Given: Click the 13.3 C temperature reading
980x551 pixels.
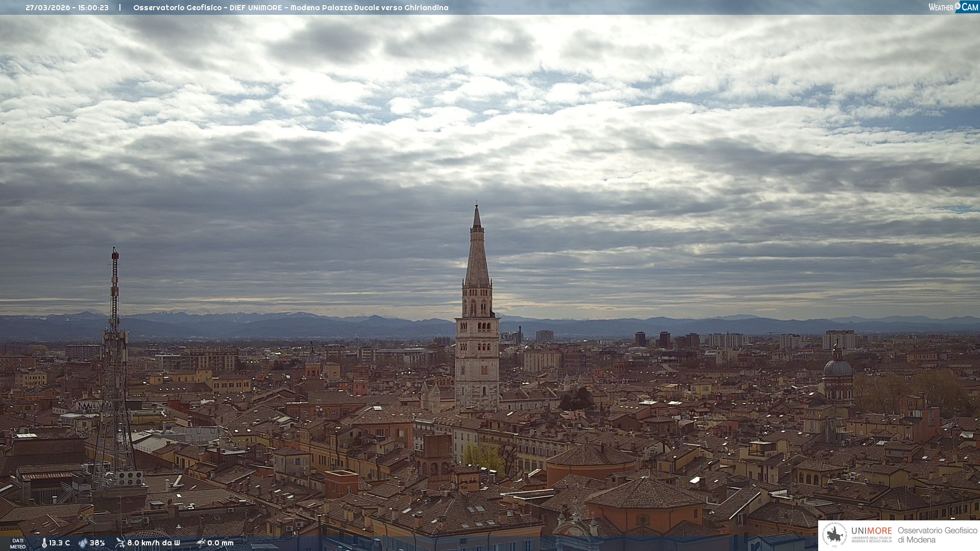Looking at the screenshot, I should (59, 543).
